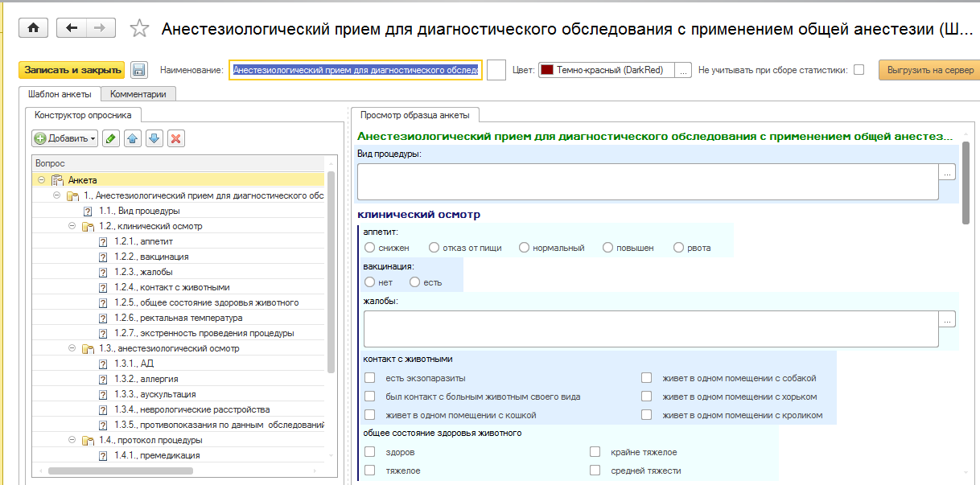Collapse the 1.2. клинический осмотр node
980x485 pixels.
pyautogui.click(x=72, y=226)
